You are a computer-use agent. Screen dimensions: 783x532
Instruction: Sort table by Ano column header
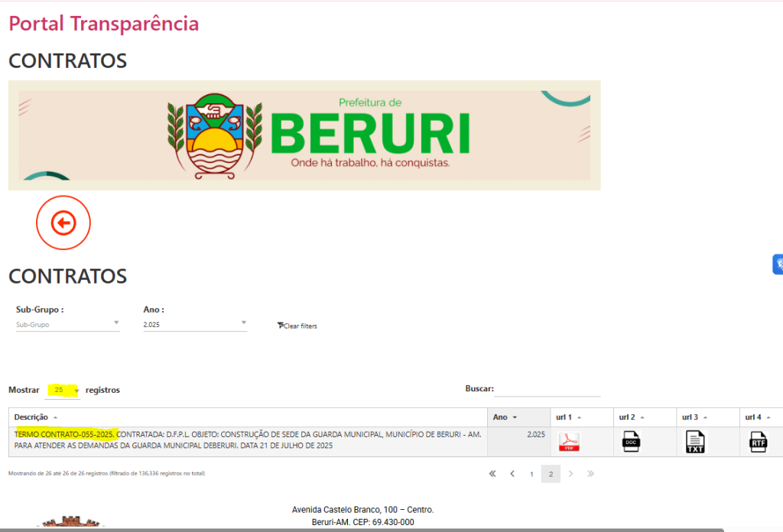tap(501, 417)
